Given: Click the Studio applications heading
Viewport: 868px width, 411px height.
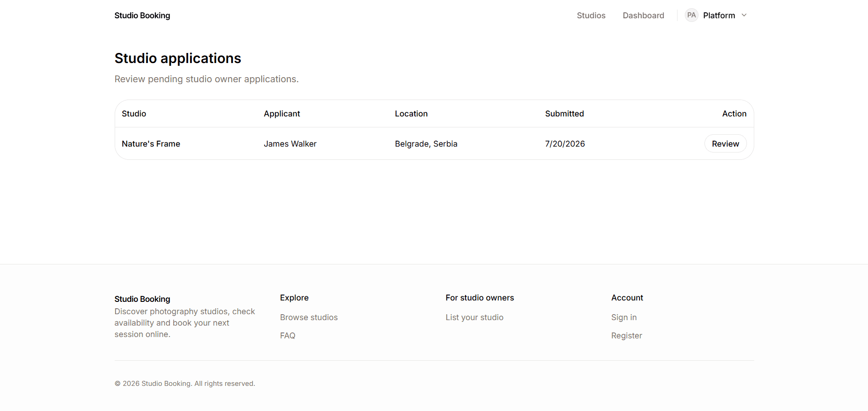Looking at the screenshot, I should [178, 58].
